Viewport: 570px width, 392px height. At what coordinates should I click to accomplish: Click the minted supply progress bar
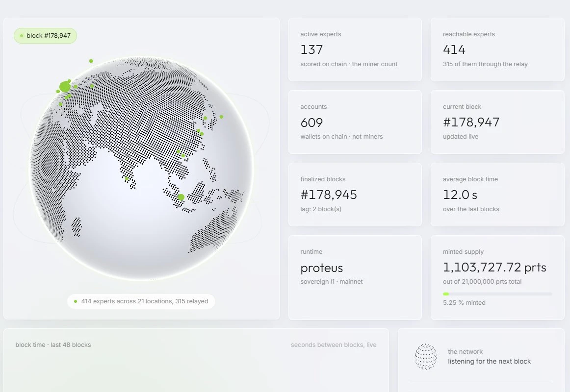497,294
